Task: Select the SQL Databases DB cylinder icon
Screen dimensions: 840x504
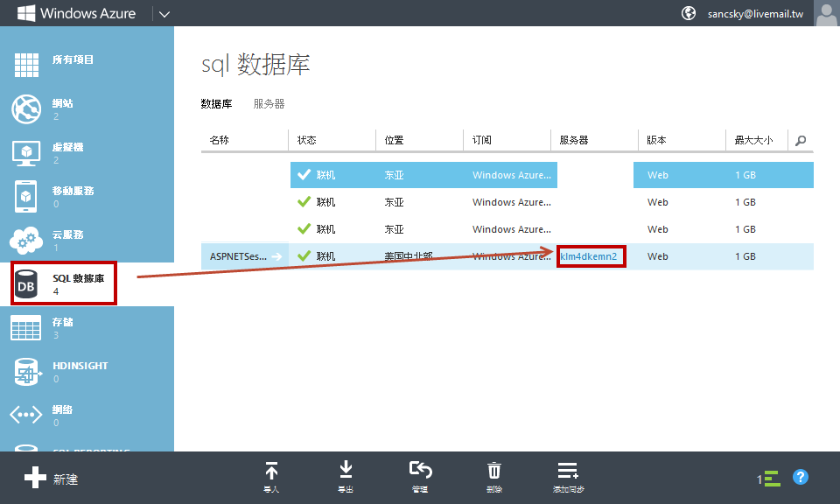Action: (x=26, y=284)
